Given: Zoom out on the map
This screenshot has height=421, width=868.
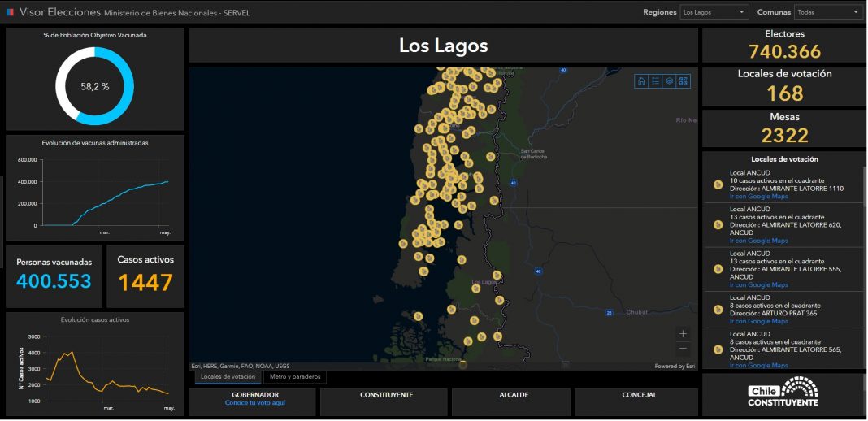Looking at the screenshot, I should click(683, 349).
